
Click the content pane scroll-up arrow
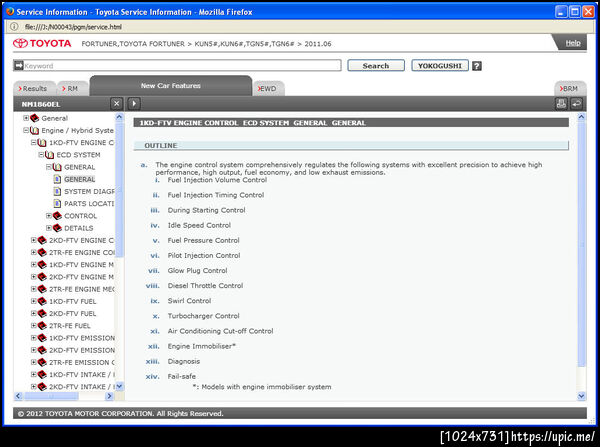click(581, 117)
